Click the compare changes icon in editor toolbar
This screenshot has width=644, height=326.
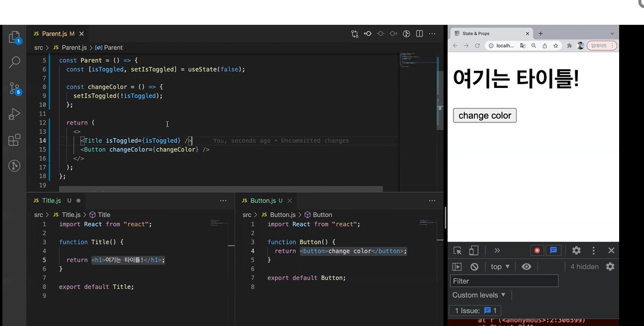(x=355, y=34)
